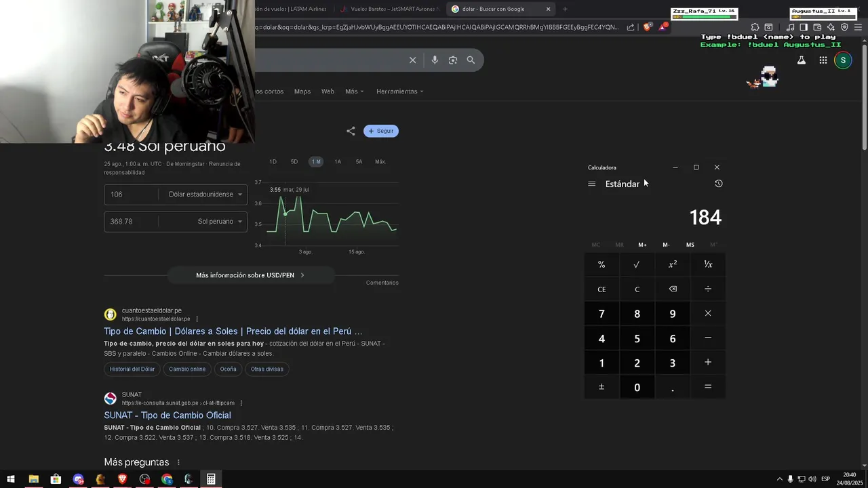This screenshot has height=488, width=868.
Task: Open Brave Leo AI sparkle icon
Action: [831, 27]
